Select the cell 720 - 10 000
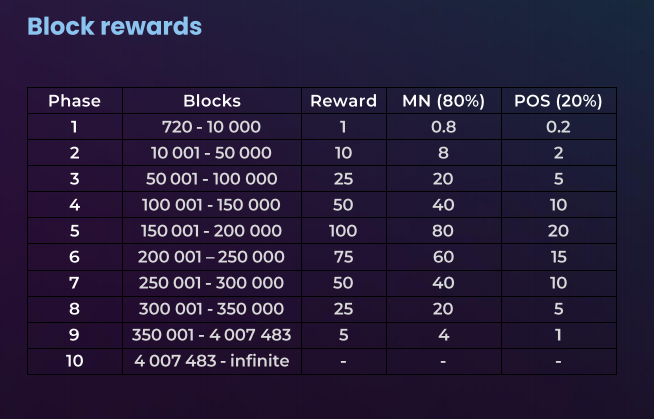654x419 pixels. click(x=212, y=127)
